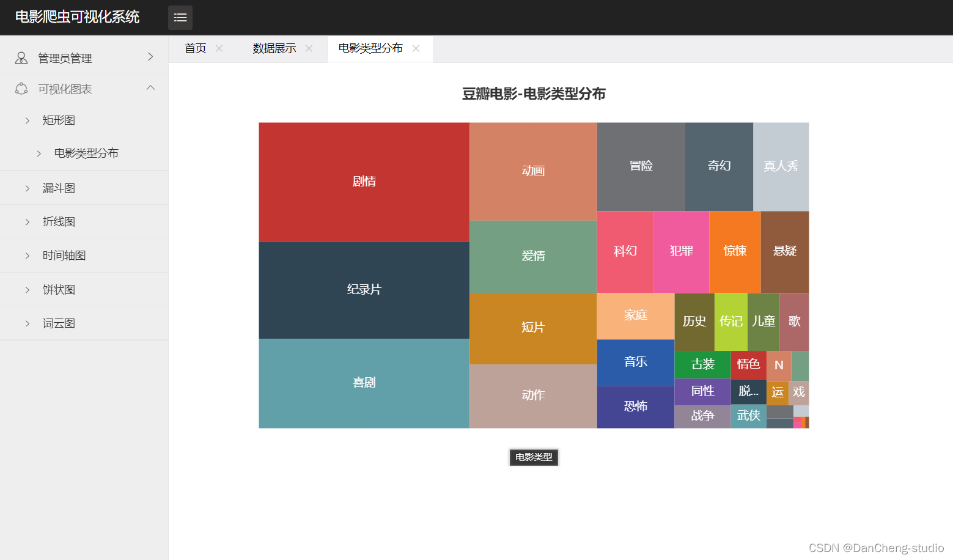Viewport: 953px width, 560px height.
Task: Click the small 戏 treemap block
Action: coord(799,393)
